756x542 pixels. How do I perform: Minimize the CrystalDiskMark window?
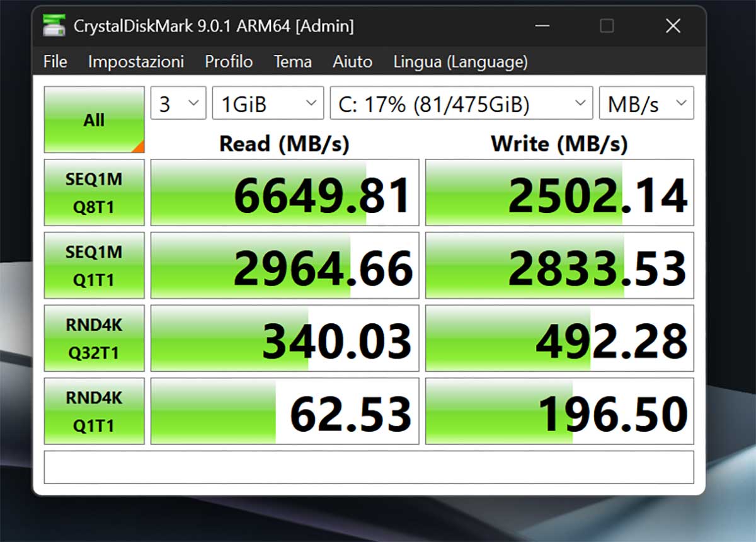tap(542, 26)
